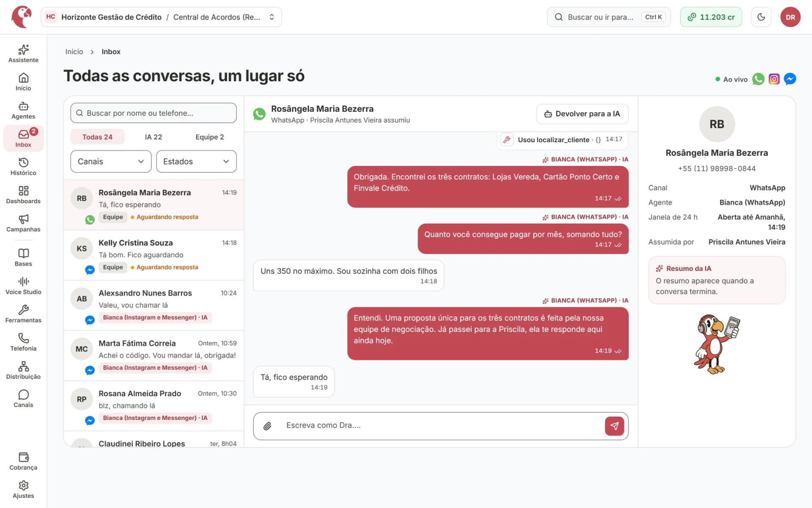Open Campanhas in the sidebar

tap(23, 223)
